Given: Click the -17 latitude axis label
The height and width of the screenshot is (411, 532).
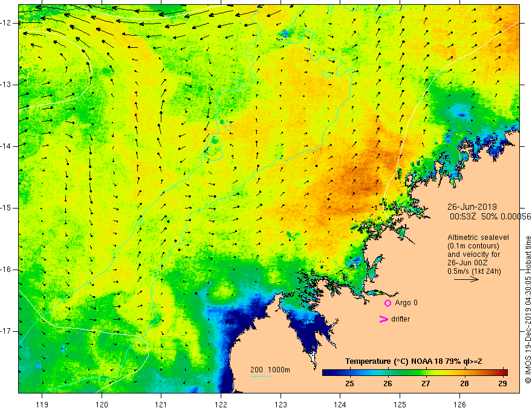Looking at the screenshot, I should [6, 331].
